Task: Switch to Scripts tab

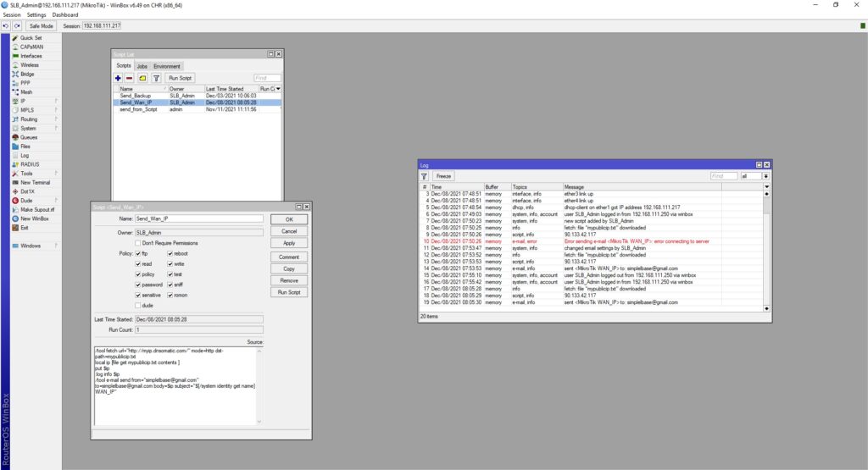Action: [124, 66]
